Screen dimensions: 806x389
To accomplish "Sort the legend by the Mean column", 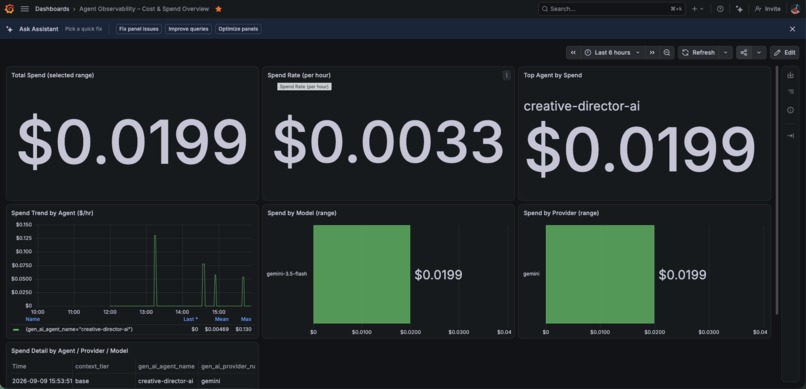I will pyautogui.click(x=222, y=319).
